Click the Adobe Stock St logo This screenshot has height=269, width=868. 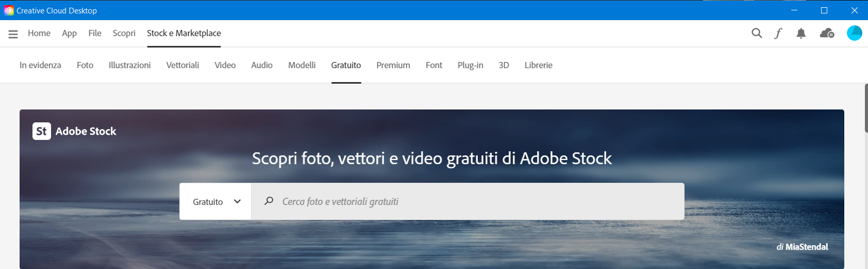[x=42, y=131]
